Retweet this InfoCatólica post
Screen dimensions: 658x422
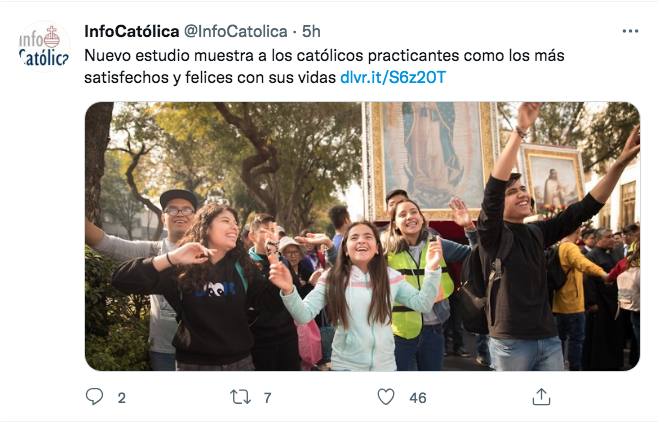pyautogui.click(x=240, y=397)
